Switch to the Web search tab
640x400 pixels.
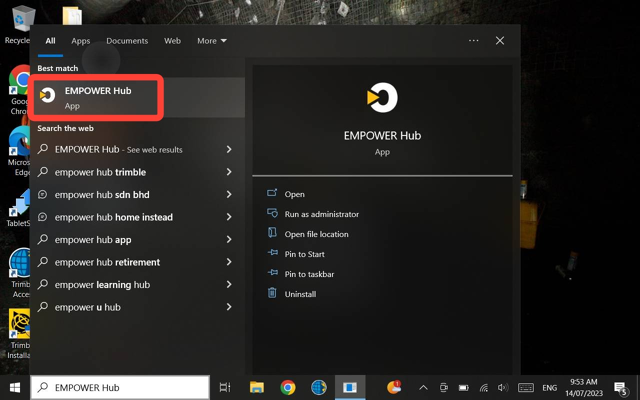click(172, 41)
